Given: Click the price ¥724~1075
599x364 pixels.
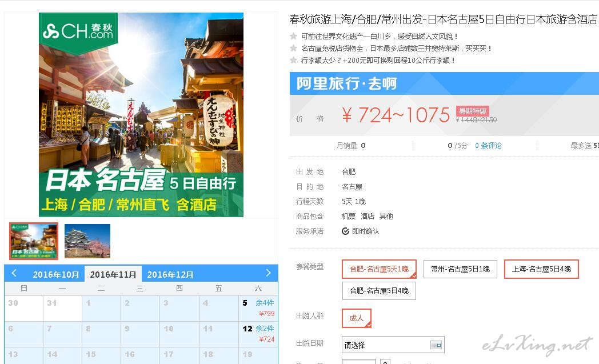Looking at the screenshot, I should (396, 115).
